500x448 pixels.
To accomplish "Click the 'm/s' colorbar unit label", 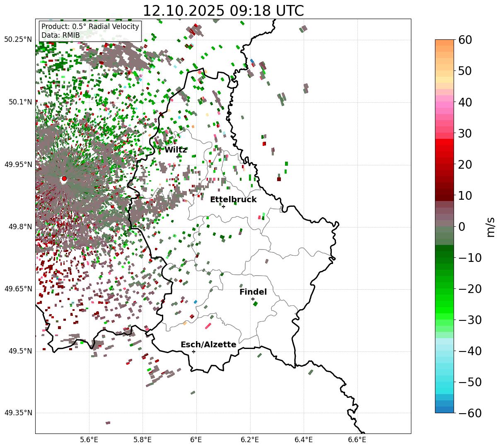I will [x=491, y=227].
